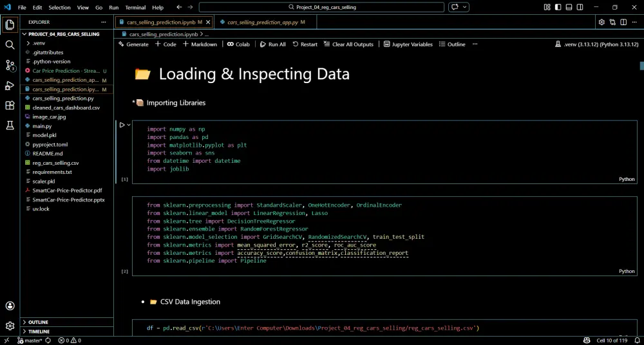Restart the notebook kernel

tap(305, 44)
